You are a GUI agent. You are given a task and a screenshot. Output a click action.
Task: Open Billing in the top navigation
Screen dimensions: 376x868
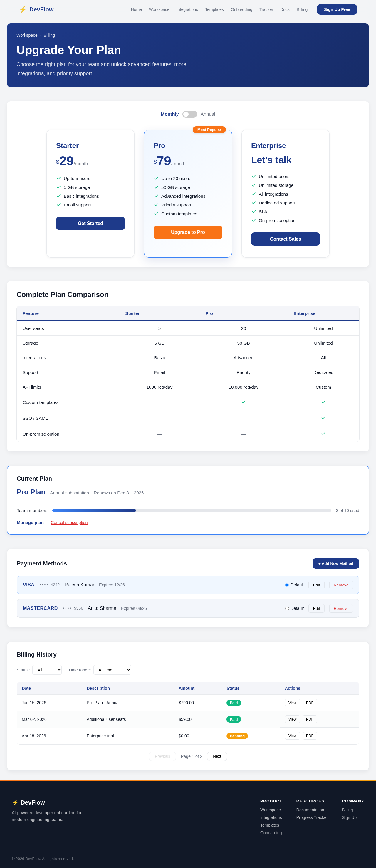coord(302,9)
